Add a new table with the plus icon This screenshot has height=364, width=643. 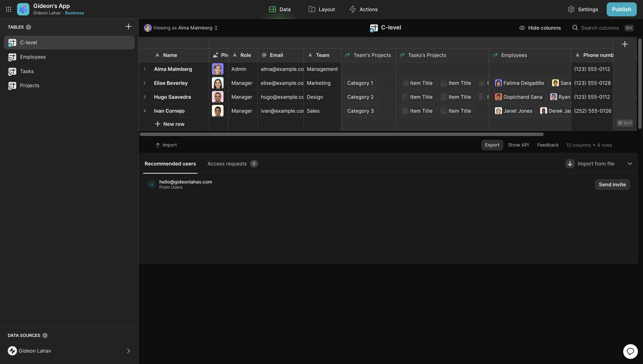pyautogui.click(x=128, y=26)
